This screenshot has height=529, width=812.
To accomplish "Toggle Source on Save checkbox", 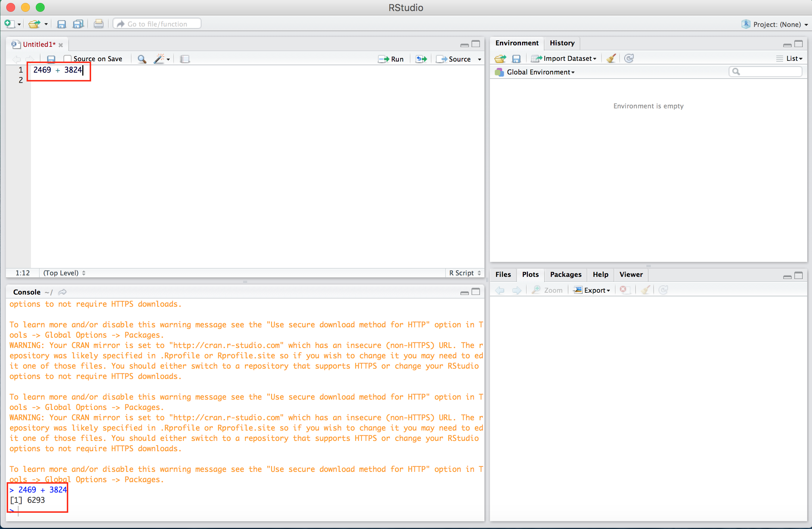I will point(67,59).
